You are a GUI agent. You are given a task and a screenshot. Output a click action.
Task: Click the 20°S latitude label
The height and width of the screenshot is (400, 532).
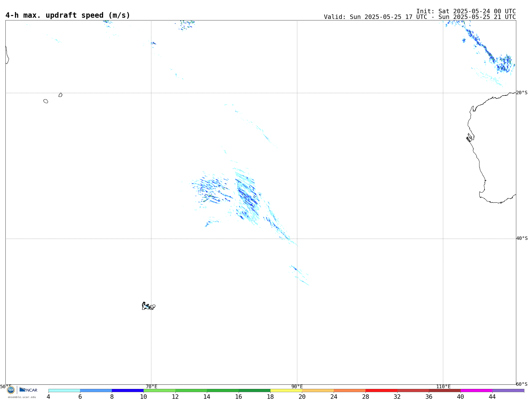click(x=522, y=93)
